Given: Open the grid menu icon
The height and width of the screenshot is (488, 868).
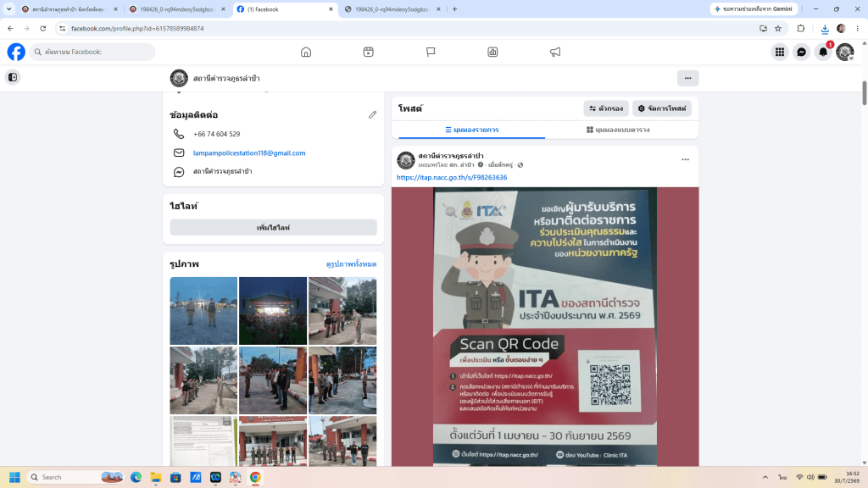Looking at the screenshot, I should [x=780, y=52].
